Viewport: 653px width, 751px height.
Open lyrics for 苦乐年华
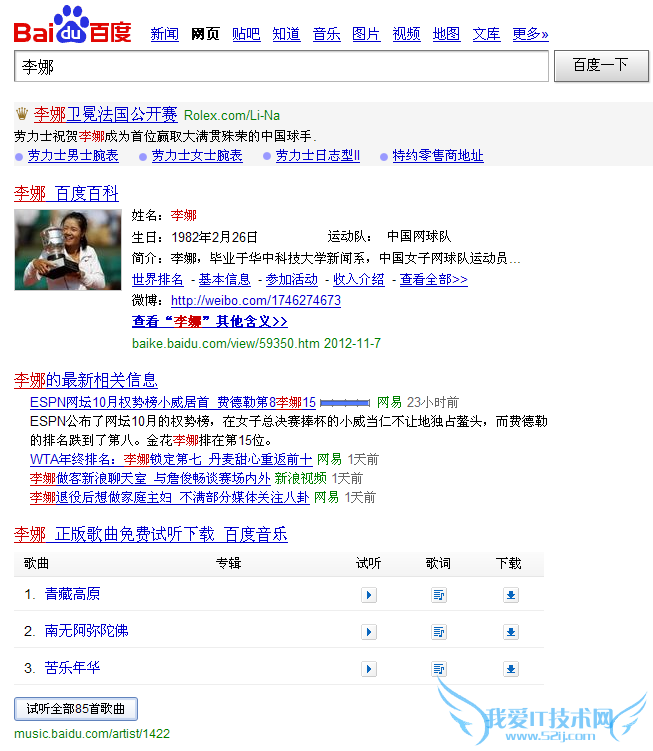pos(438,669)
